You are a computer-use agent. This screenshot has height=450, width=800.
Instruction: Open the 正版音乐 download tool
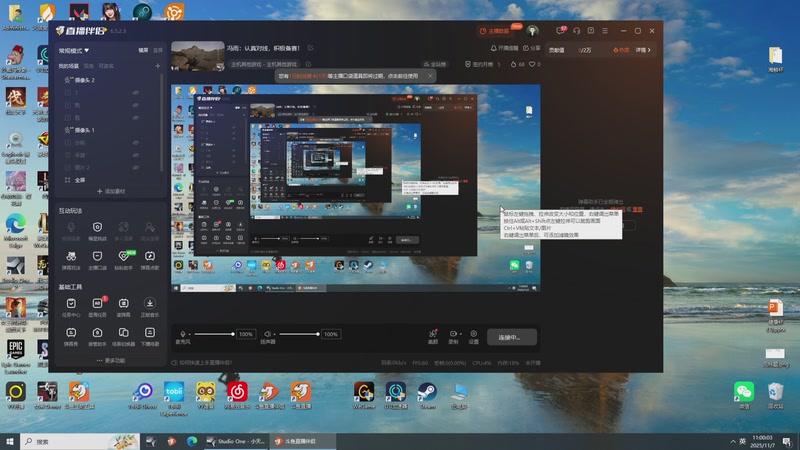pyautogui.click(x=149, y=307)
